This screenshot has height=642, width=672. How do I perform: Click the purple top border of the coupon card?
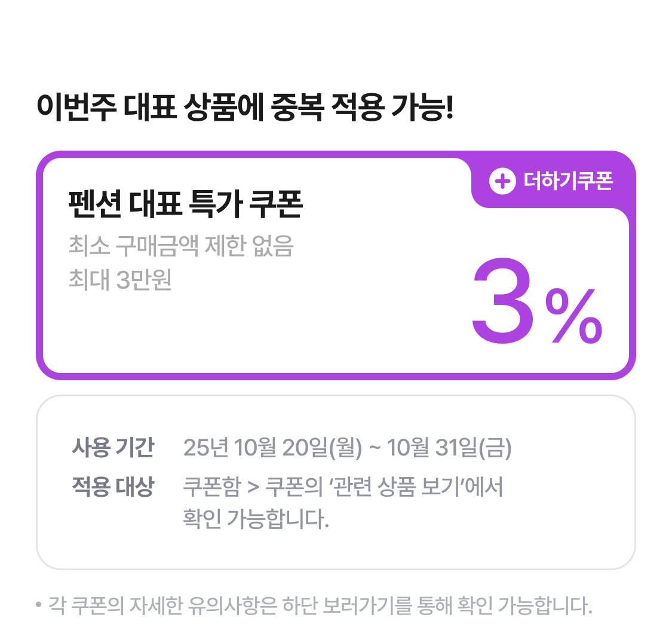pyautogui.click(x=251, y=154)
